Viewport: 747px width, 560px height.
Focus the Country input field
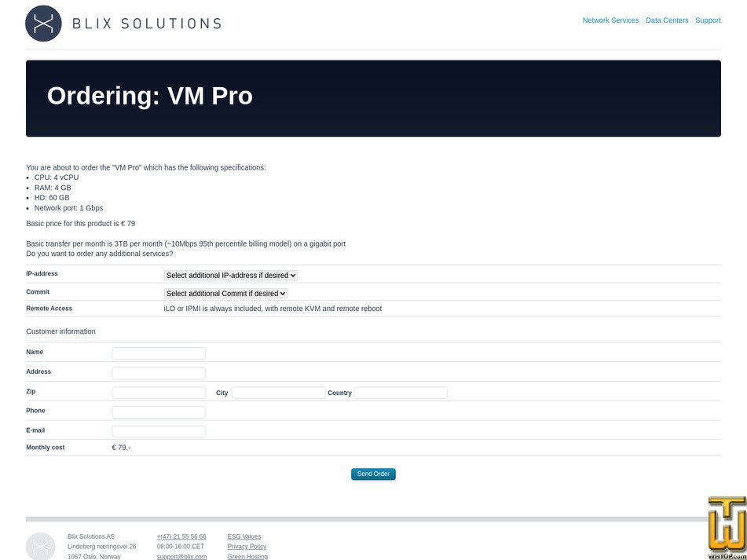pyautogui.click(x=401, y=393)
